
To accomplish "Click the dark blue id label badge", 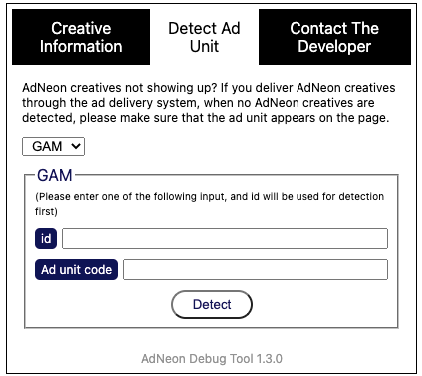I will [x=46, y=238].
